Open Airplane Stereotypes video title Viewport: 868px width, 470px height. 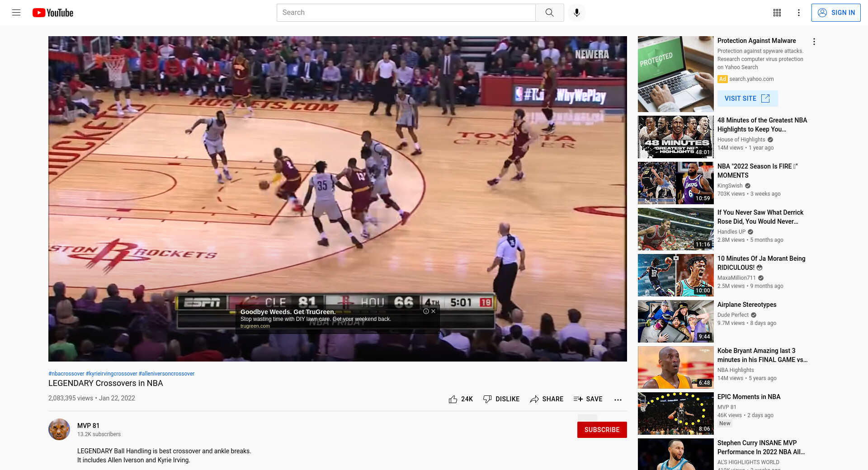click(x=746, y=305)
